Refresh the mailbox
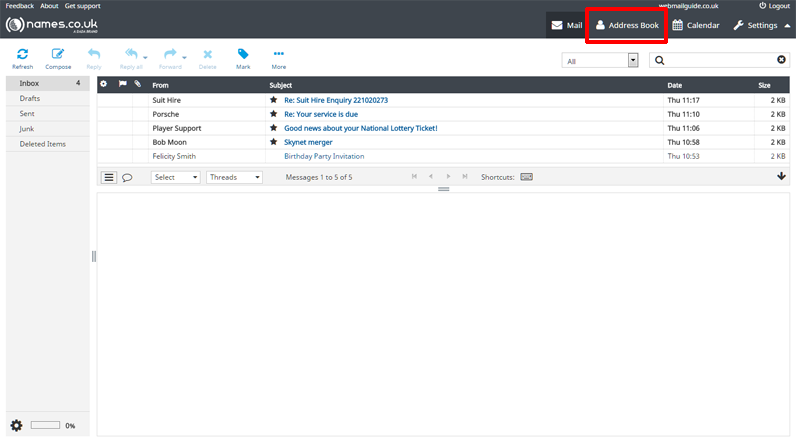 coord(22,58)
